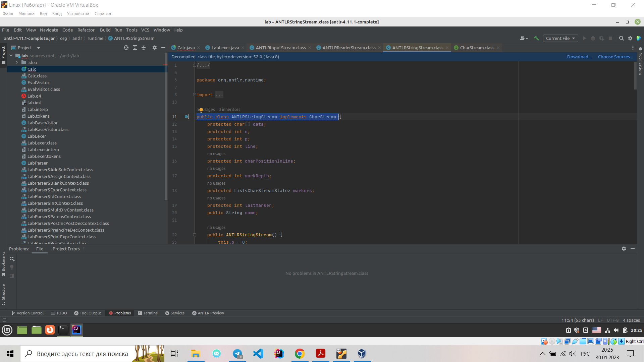The height and width of the screenshot is (362, 644).
Task: Click the 3 inheritors hint
Action: coord(229,110)
